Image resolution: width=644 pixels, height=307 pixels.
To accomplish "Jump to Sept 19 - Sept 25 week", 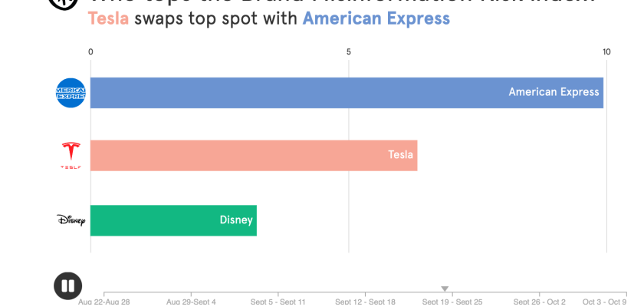I will coord(452,302).
